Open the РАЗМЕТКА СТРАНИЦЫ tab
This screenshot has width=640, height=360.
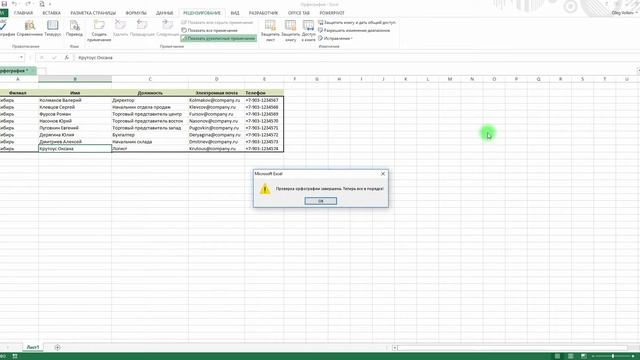tap(93, 13)
